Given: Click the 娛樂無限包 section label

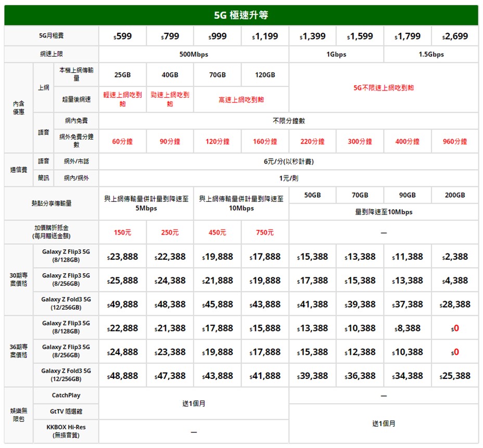Looking at the screenshot, I should pos(19,415).
